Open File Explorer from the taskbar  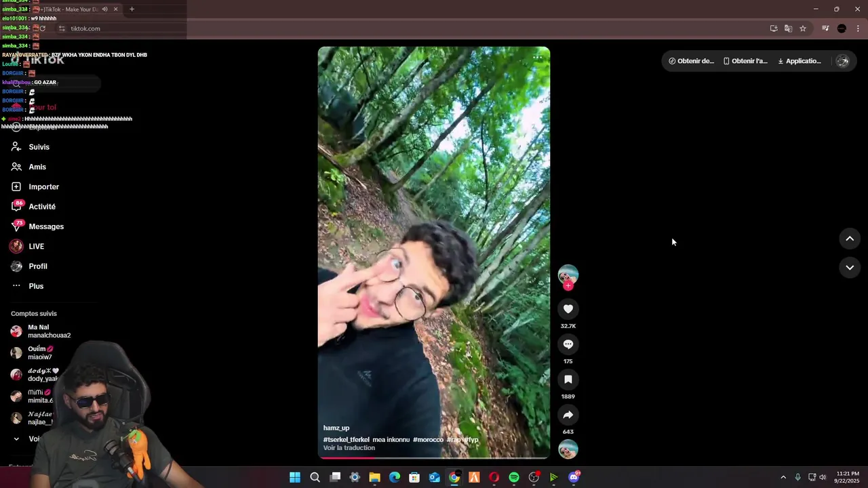click(374, 478)
